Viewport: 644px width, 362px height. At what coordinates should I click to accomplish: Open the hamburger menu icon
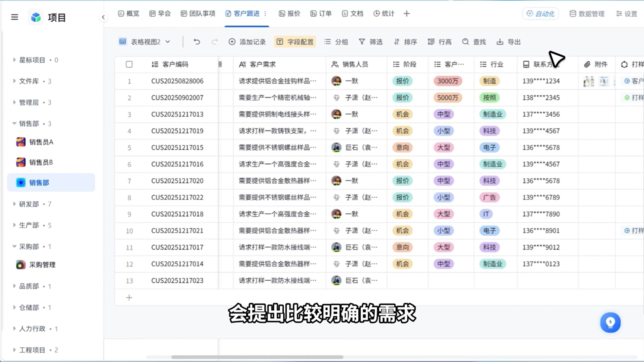pyautogui.click(x=15, y=17)
